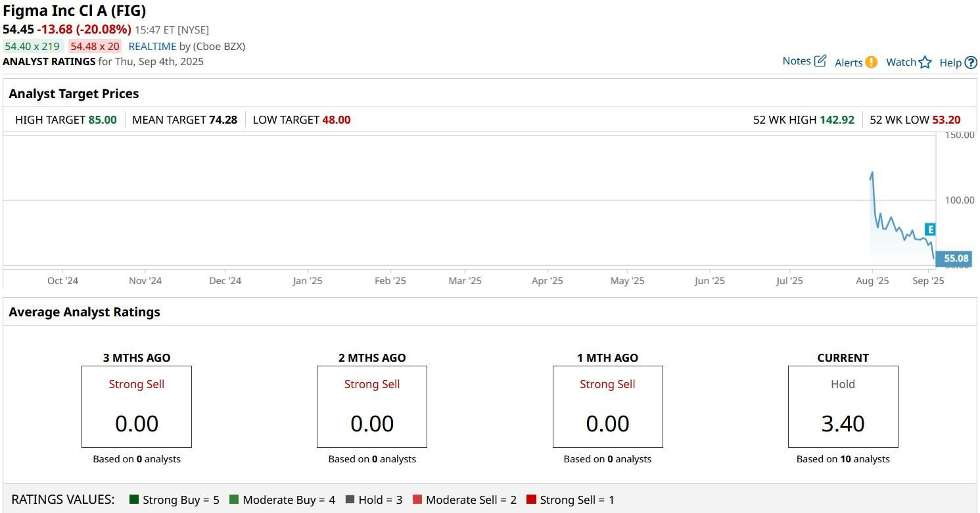Click the 'Moderate Buy = 4' legend text
Image resolution: width=980 pixels, height=513 pixels.
tap(289, 500)
